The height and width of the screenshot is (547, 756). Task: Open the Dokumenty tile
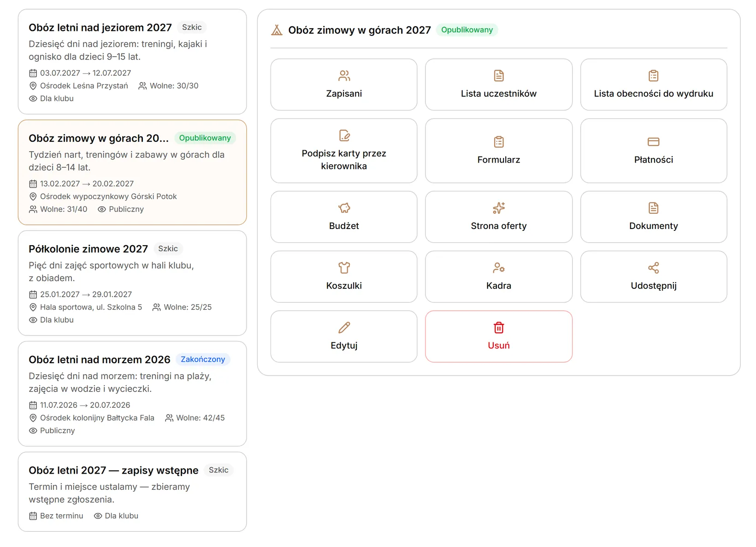pyautogui.click(x=653, y=217)
